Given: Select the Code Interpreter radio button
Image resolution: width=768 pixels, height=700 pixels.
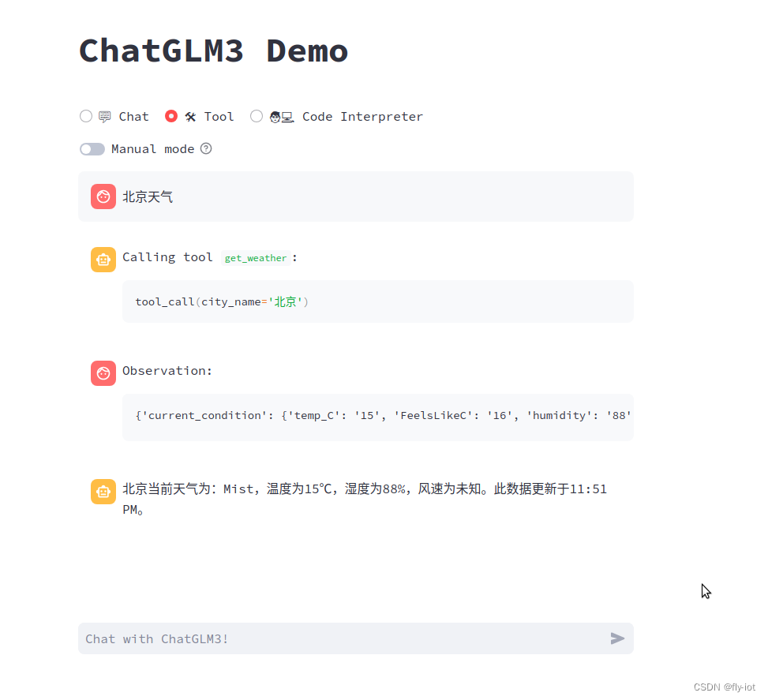Looking at the screenshot, I should pyautogui.click(x=257, y=116).
